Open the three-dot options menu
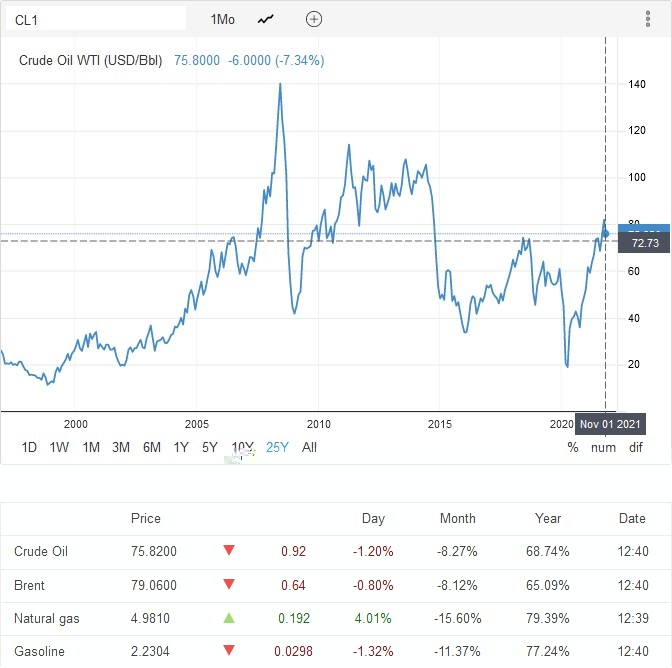 coord(647,19)
